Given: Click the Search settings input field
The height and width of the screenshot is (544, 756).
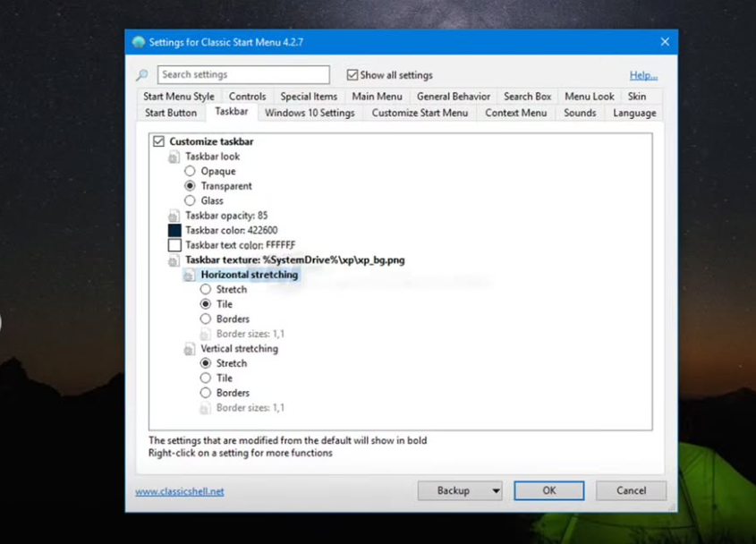Looking at the screenshot, I should (243, 75).
